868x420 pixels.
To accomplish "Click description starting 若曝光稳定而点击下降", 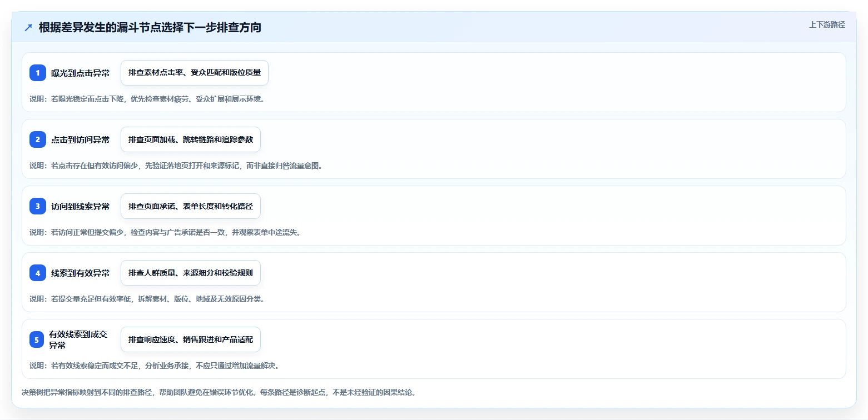I will coord(147,99).
